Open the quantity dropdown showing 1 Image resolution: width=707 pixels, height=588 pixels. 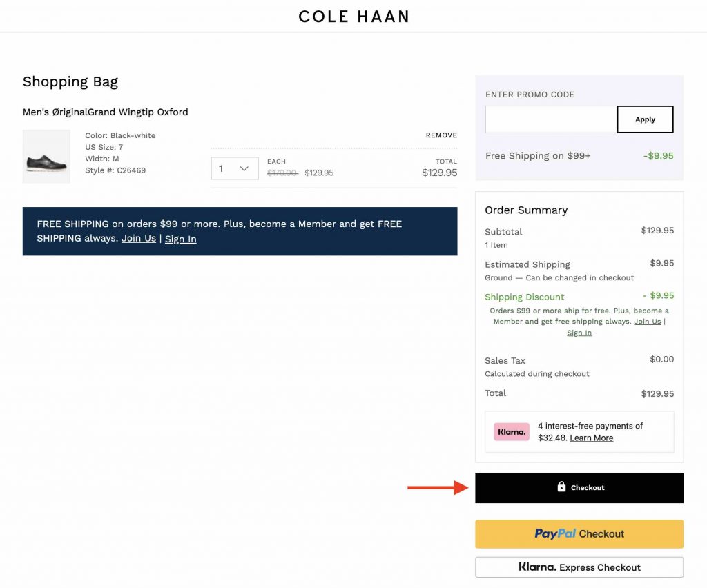tap(234, 168)
